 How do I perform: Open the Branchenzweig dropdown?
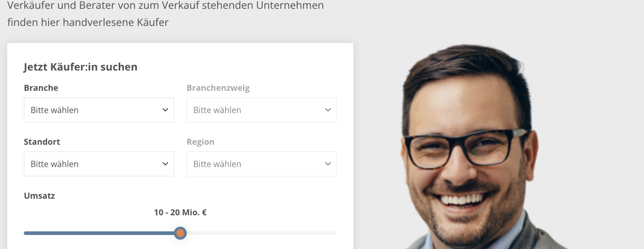(x=261, y=110)
